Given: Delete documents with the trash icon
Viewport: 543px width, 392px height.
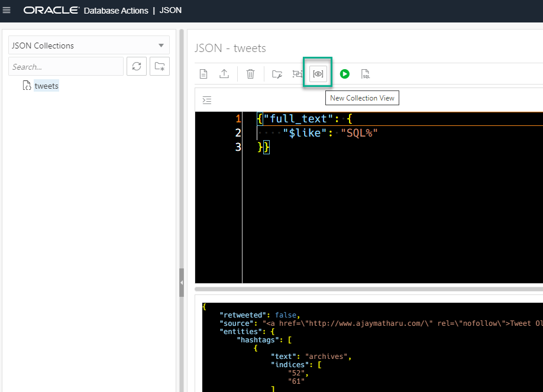Looking at the screenshot, I should 250,74.
